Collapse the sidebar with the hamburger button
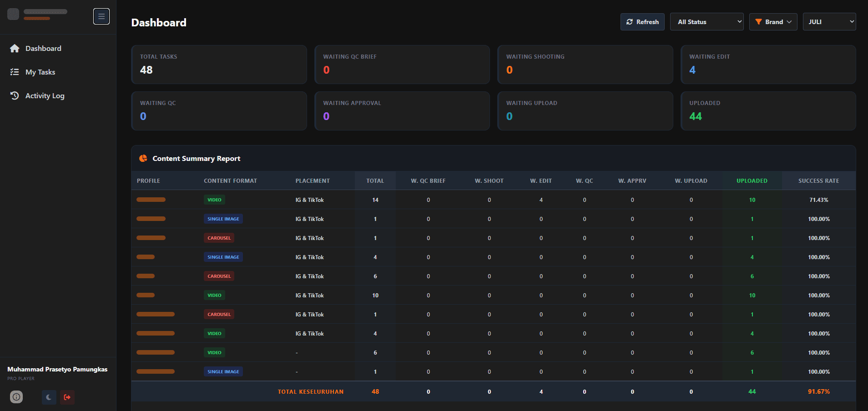Image resolution: width=868 pixels, height=411 pixels. point(101,16)
